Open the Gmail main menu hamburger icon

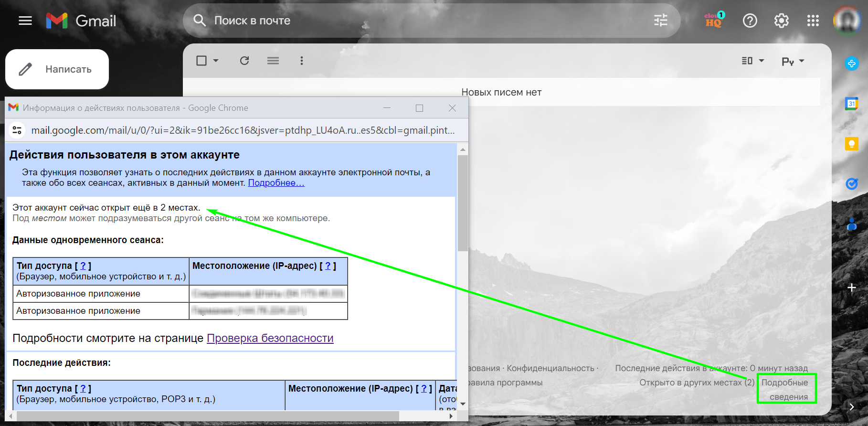pos(25,21)
